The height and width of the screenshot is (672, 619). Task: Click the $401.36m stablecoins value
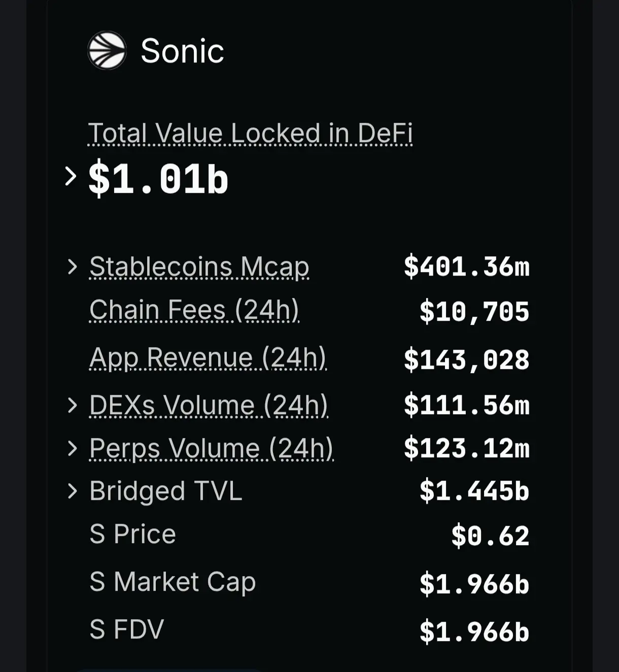467,267
